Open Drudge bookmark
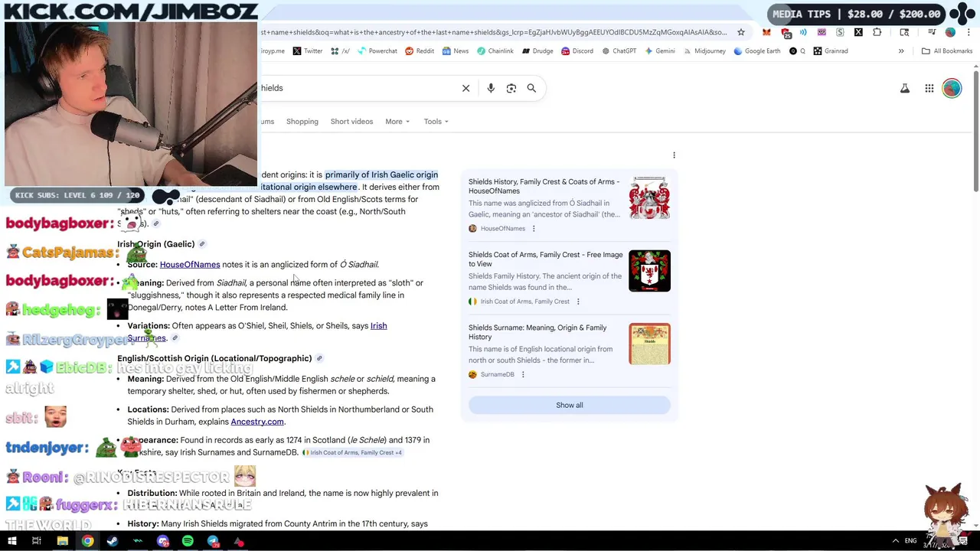The height and width of the screenshot is (551, 980). (x=537, y=51)
